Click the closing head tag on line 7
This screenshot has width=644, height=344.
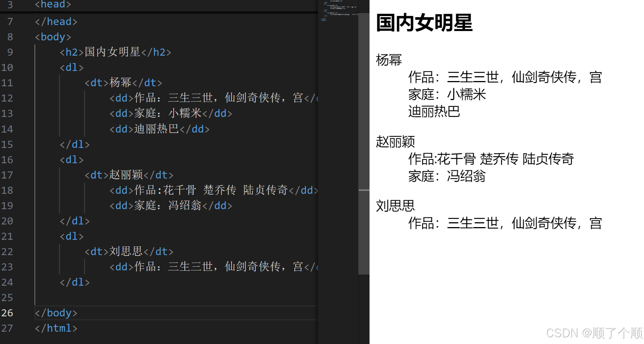[56, 22]
